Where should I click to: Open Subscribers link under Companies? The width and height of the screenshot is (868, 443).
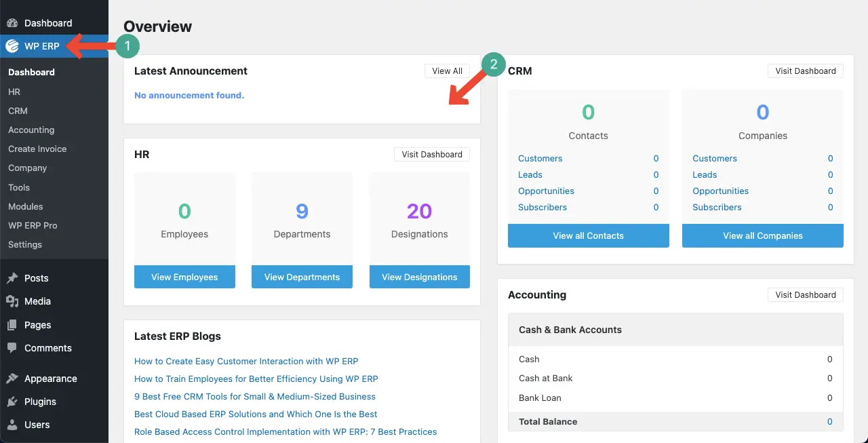pos(717,207)
